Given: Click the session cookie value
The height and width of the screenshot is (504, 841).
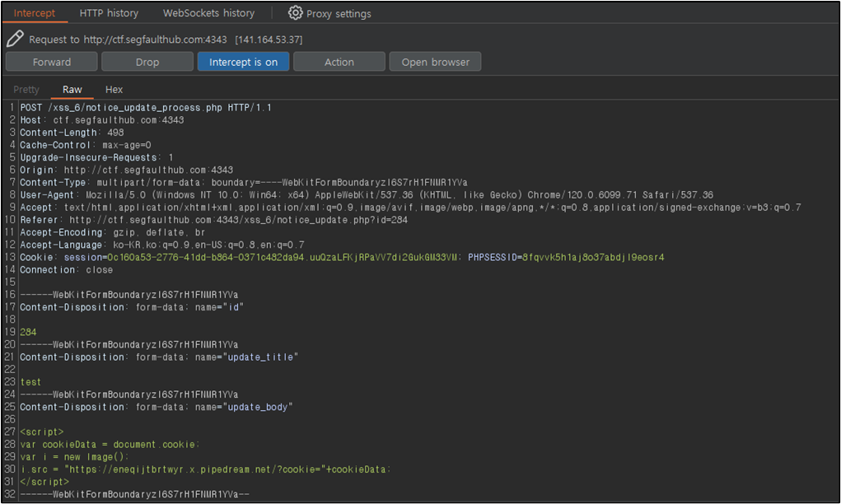Looking at the screenshot, I should [x=283, y=258].
